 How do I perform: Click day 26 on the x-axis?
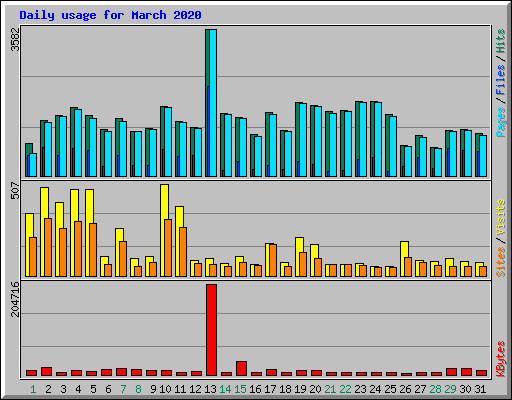point(405,389)
